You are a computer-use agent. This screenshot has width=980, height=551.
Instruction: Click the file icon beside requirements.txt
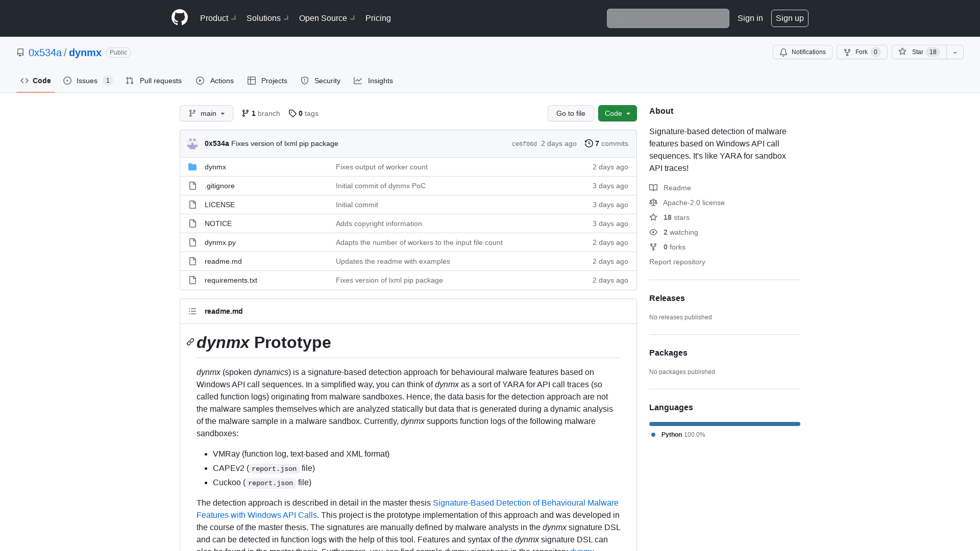point(192,280)
